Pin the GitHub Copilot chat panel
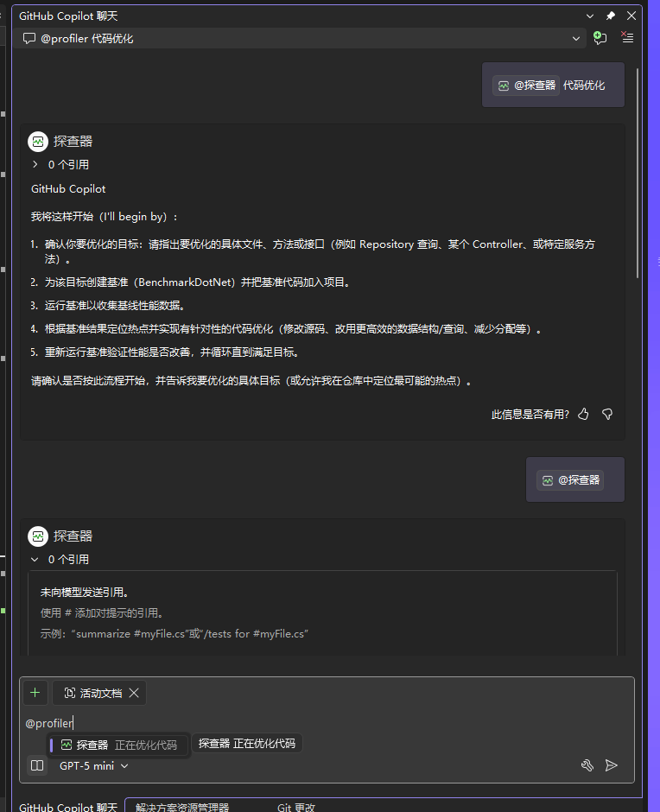The width and height of the screenshot is (660, 812). 610,16
